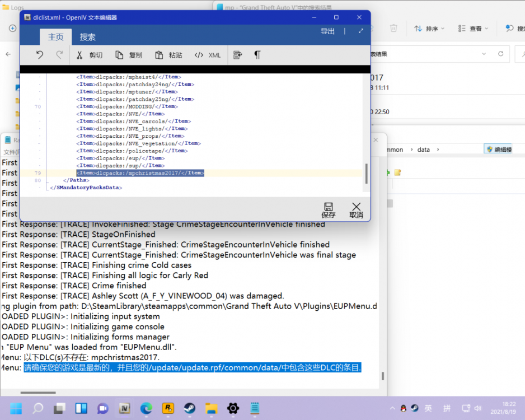The height and width of the screenshot is (420, 525).
Task: Click the policetape dlcpacks item line
Action: (x=132, y=151)
